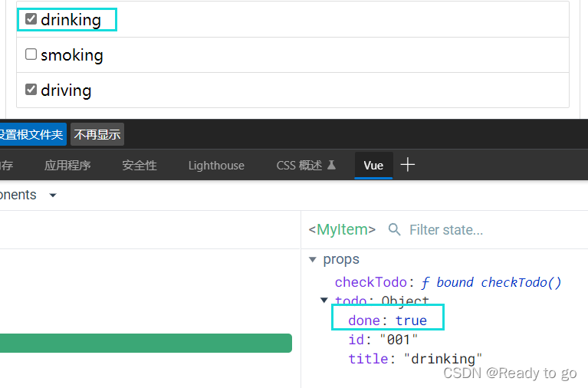This screenshot has height=388, width=588.
Task: Click the search magnifier icon
Action: (394, 229)
